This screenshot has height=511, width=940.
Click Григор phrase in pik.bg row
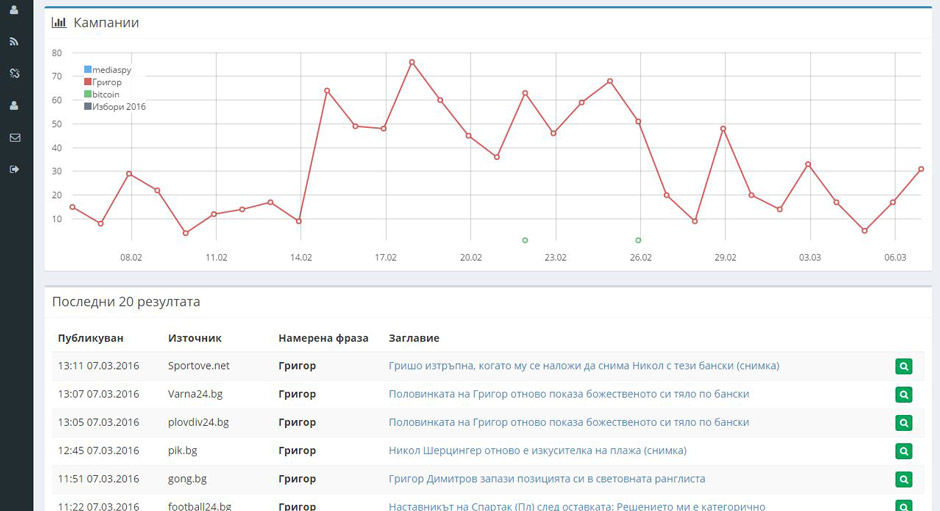[x=297, y=450]
